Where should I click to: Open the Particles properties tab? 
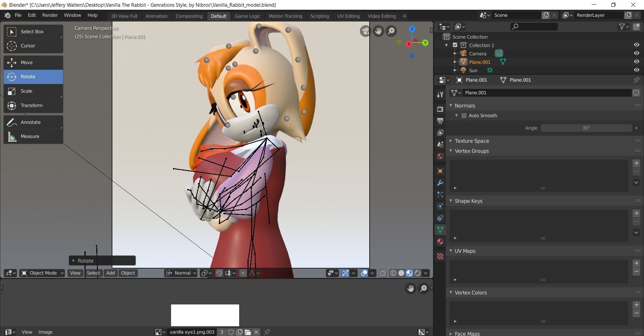point(440,195)
